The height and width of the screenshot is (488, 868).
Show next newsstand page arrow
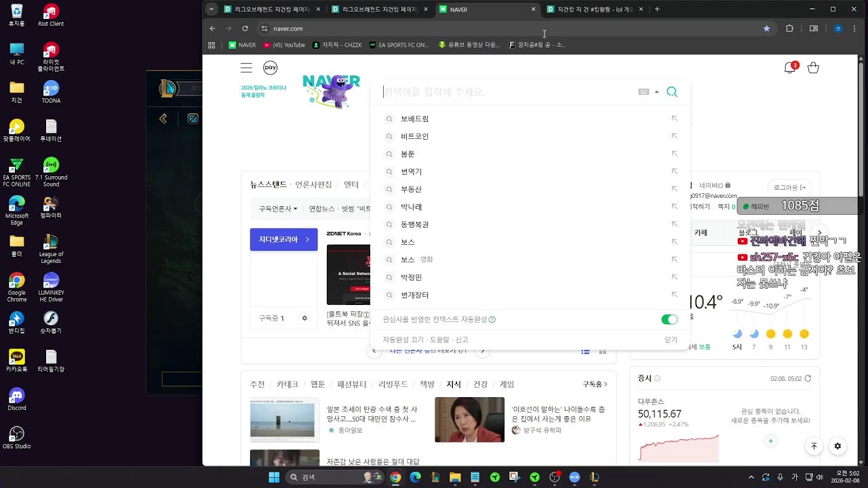click(x=482, y=350)
